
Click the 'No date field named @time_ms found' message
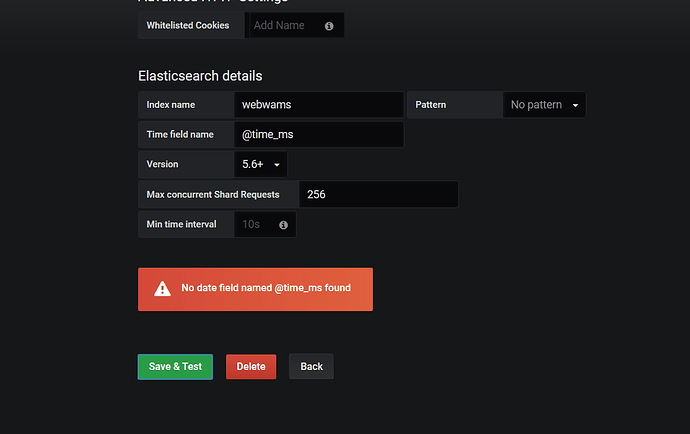click(x=266, y=288)
